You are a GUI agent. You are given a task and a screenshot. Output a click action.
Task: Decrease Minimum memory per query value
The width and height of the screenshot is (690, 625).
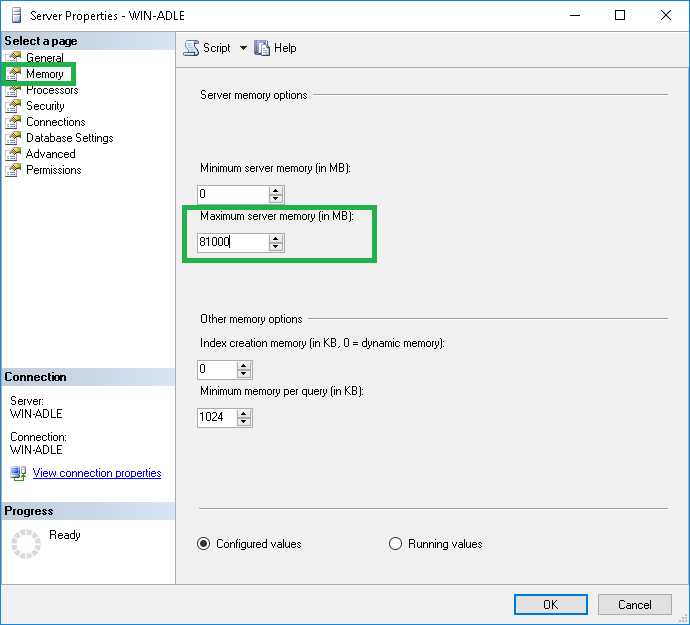click(x=244, y=422)
